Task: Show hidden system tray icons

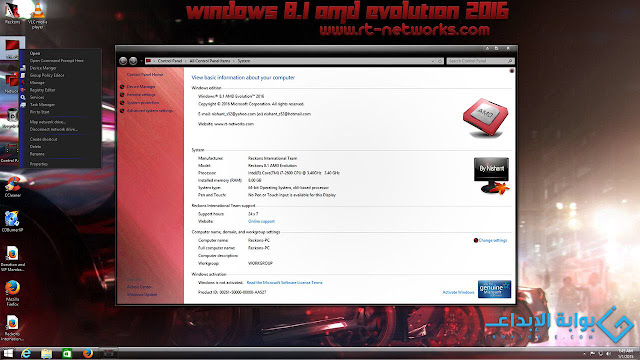Action: (x=584, y=353)
